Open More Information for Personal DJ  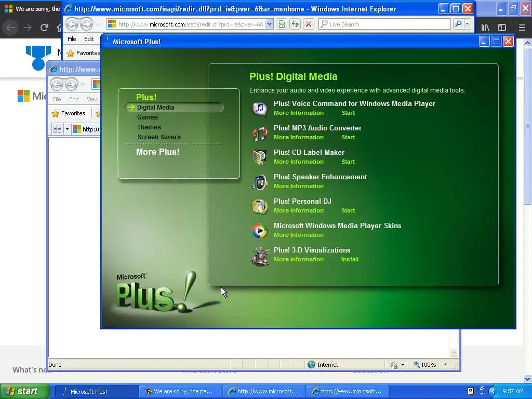pyautogui.click(x=299, y=210)
